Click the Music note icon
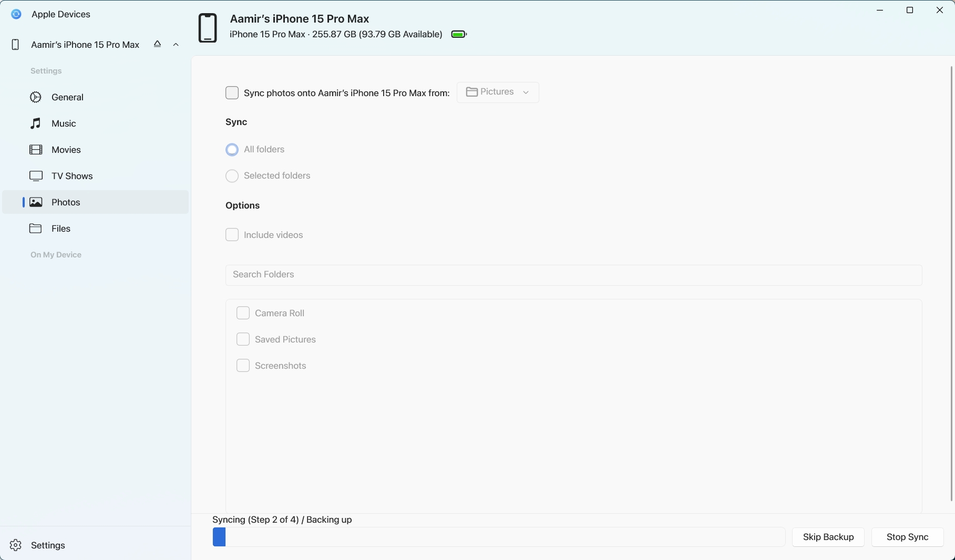The width and height of the screenshot is (955, 560). (x=35, y=123)
